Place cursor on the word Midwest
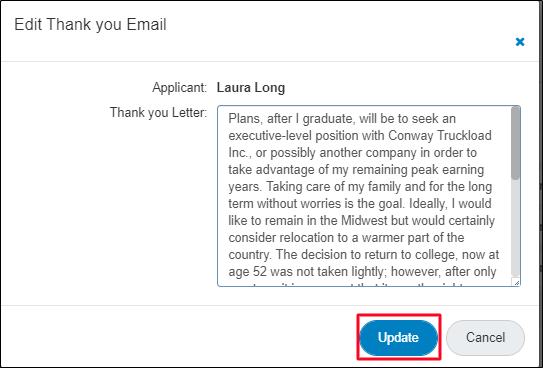This screenshot has height=368, width=543. click(364, 221)
